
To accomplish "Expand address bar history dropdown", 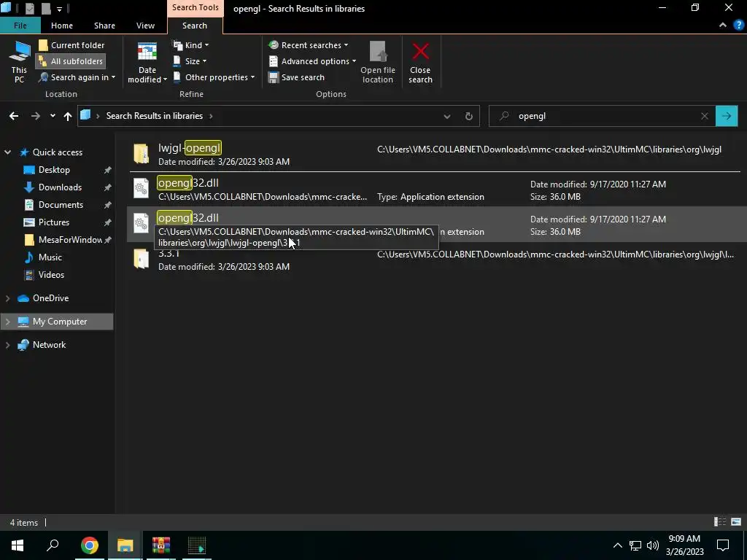I will [447, 116].
